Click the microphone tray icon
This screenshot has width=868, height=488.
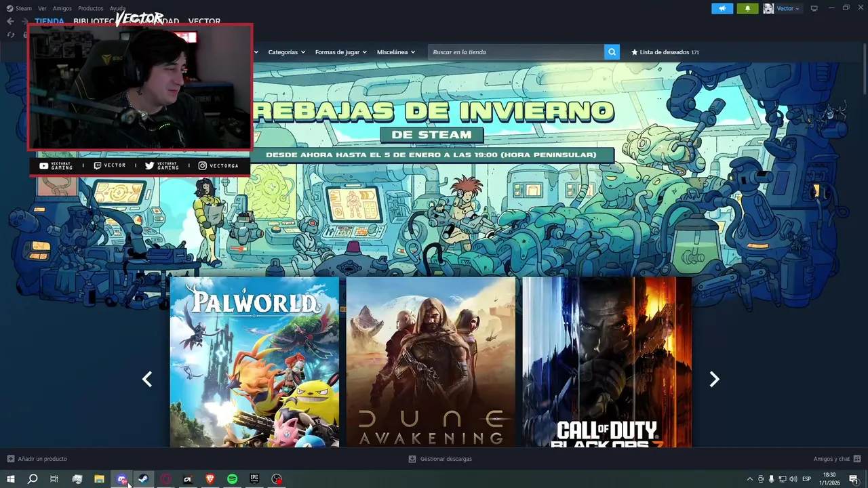[x=771, y=479]
